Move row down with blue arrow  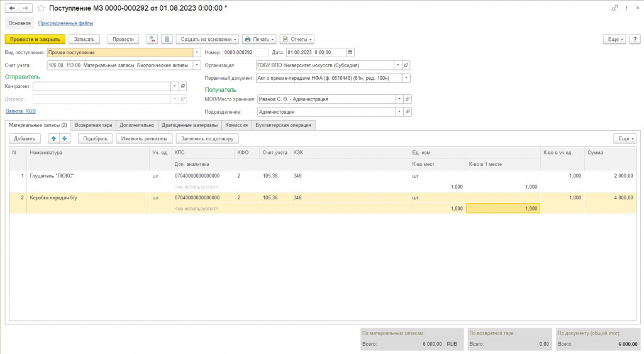pyautogui.click(x=65, y=139)
